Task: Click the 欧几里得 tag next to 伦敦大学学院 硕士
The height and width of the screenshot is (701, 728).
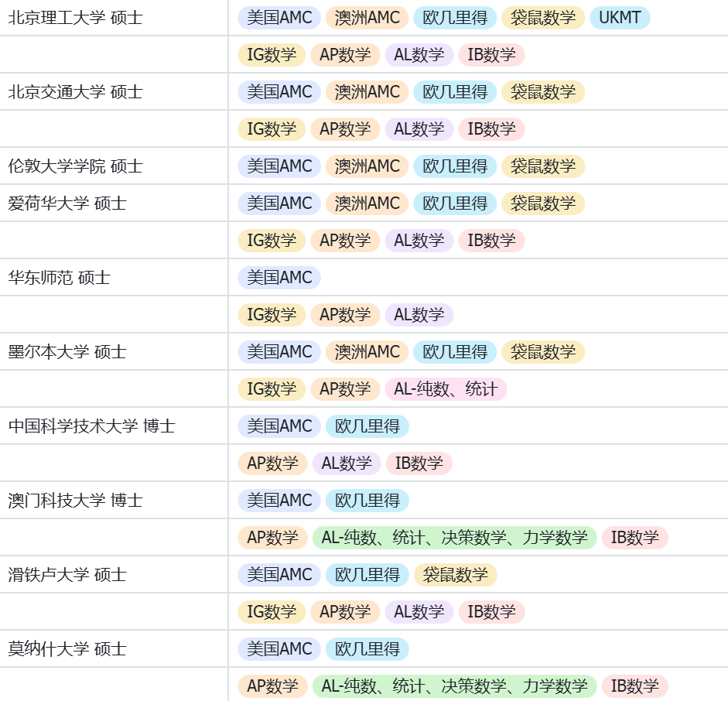Action: (455, 166)
